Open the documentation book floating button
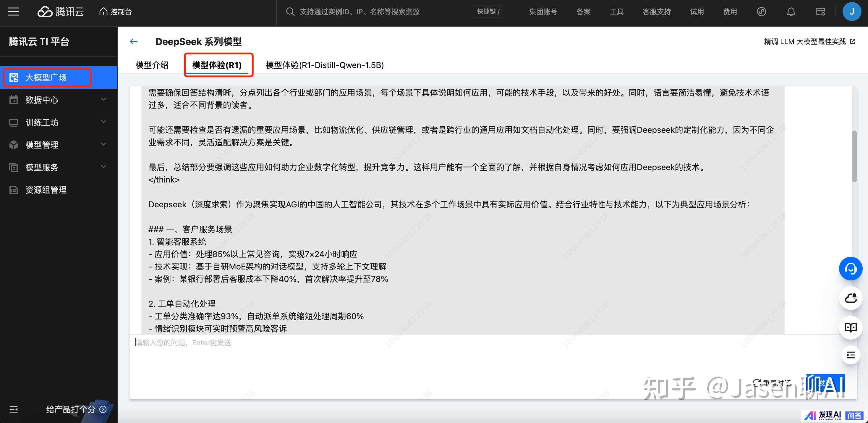 851,327
